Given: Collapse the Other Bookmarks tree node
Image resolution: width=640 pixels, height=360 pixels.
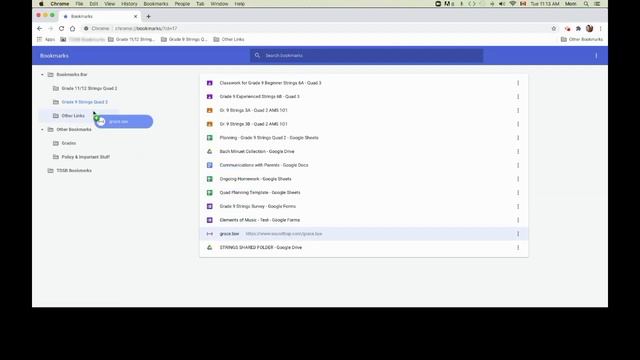Looking at the screenshot, I should [x=42, y=129].
